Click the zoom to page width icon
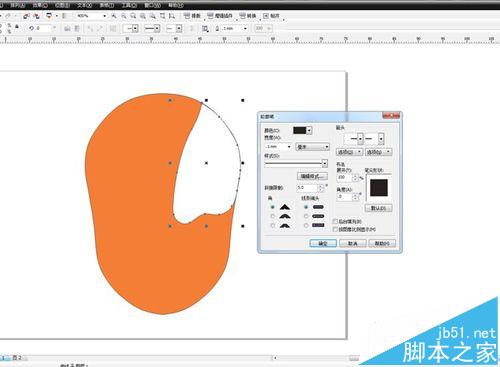Screen dimensions: 500x367 [x=172, y=16]
